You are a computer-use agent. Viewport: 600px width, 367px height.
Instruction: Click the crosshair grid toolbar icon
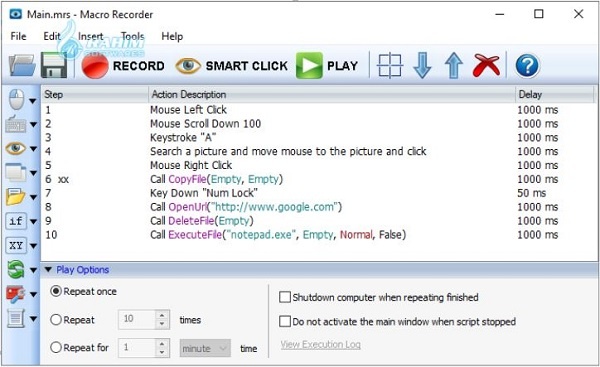click(390, 66)
